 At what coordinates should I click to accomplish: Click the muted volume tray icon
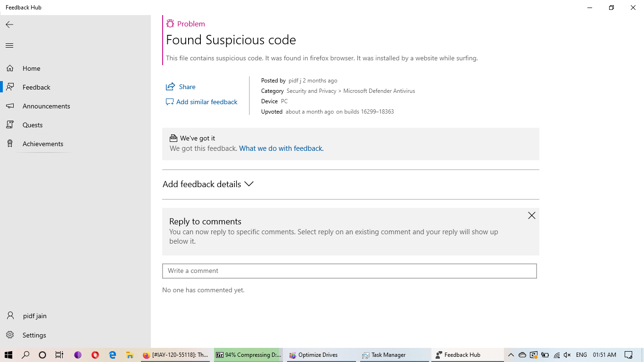[567, 355]
